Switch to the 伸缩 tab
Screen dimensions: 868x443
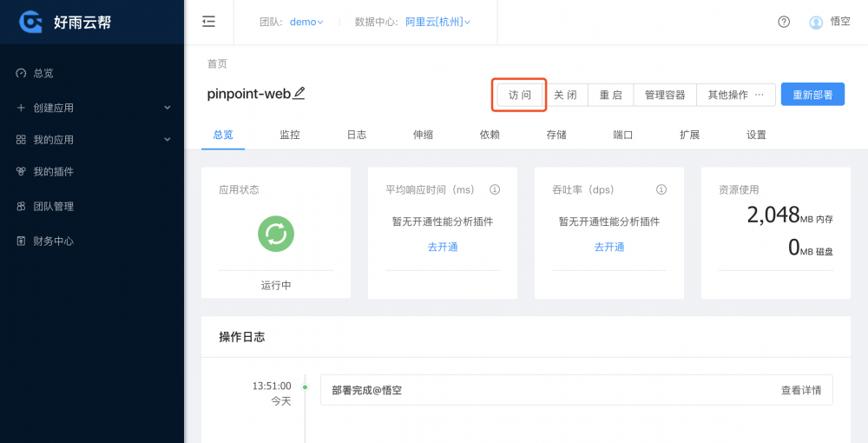pyautogui.click(x=423, y=135)
